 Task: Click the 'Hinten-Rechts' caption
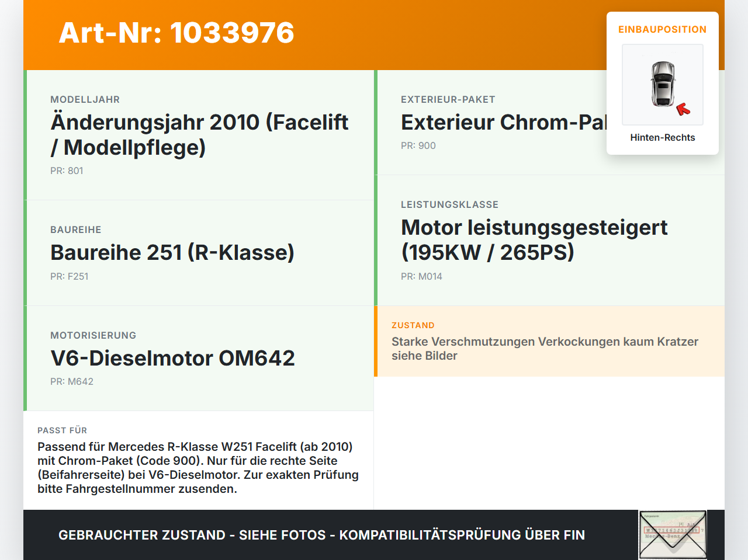coord(663,137)
